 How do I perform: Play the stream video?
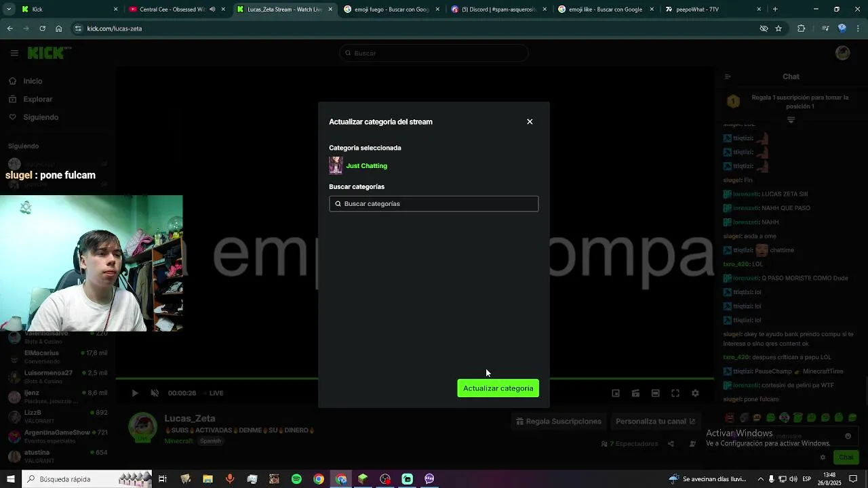[135, 393]
